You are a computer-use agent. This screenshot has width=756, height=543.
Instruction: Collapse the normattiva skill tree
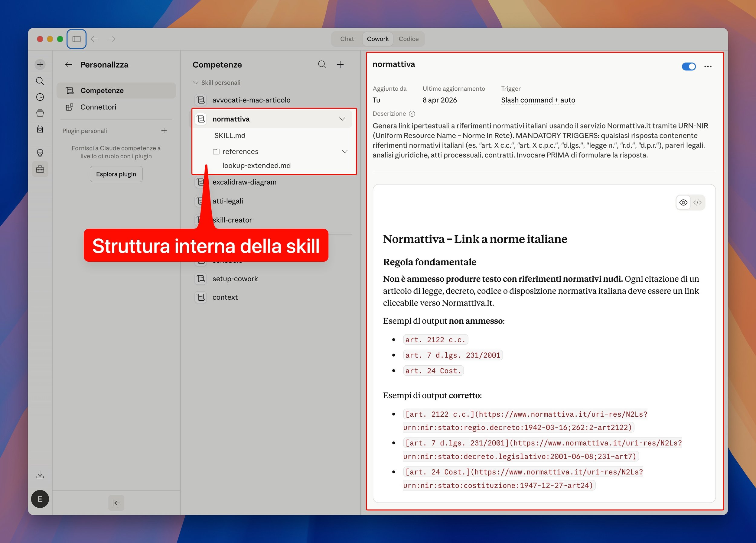(342, 119)
